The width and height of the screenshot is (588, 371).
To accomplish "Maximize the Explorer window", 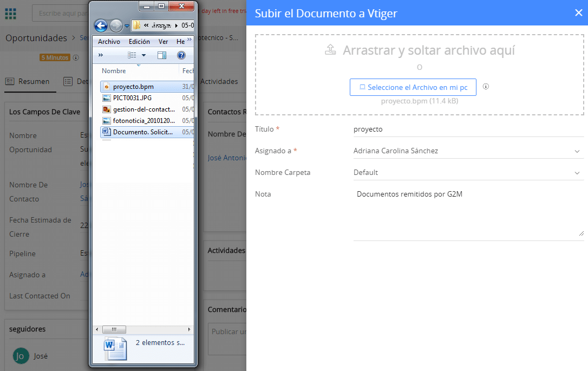I will pos(161,6).
